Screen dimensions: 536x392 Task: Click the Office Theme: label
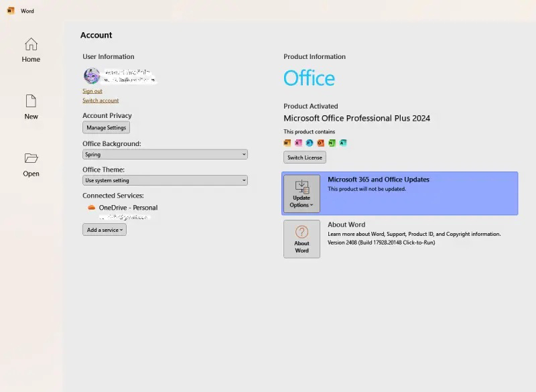(x=104, y=170)
